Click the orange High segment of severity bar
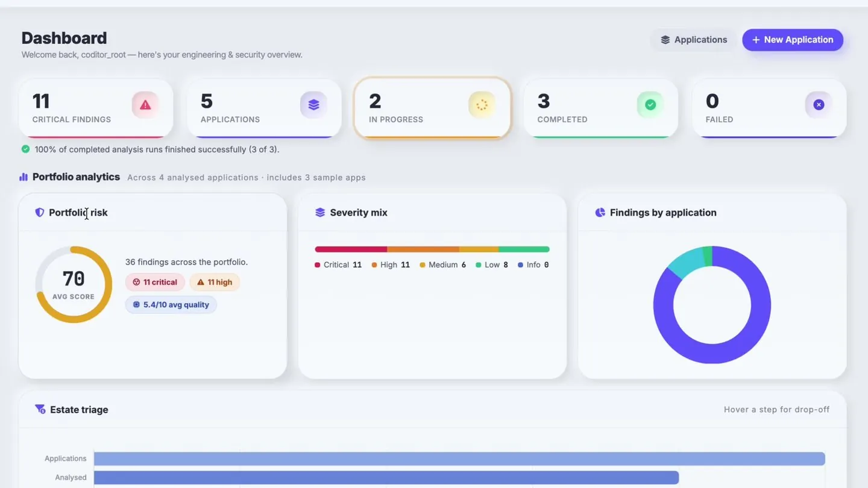Viewport: 868px width, 488px height. (x=423, y=249)
